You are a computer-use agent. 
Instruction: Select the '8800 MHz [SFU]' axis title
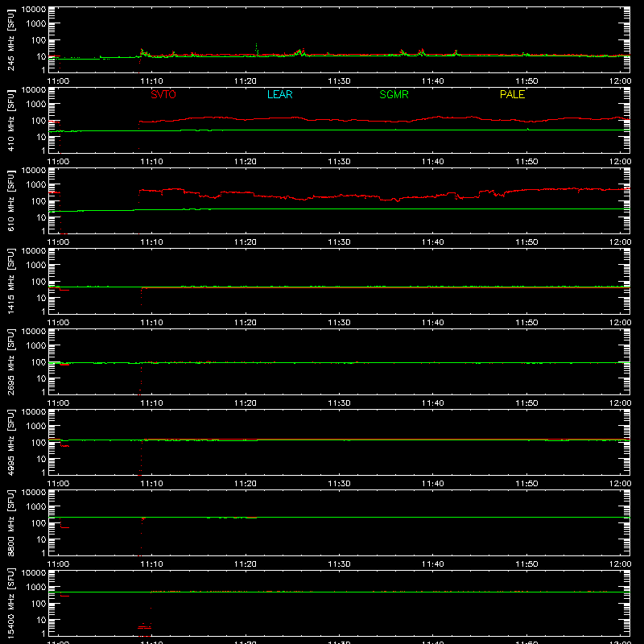tap(10, 523)
